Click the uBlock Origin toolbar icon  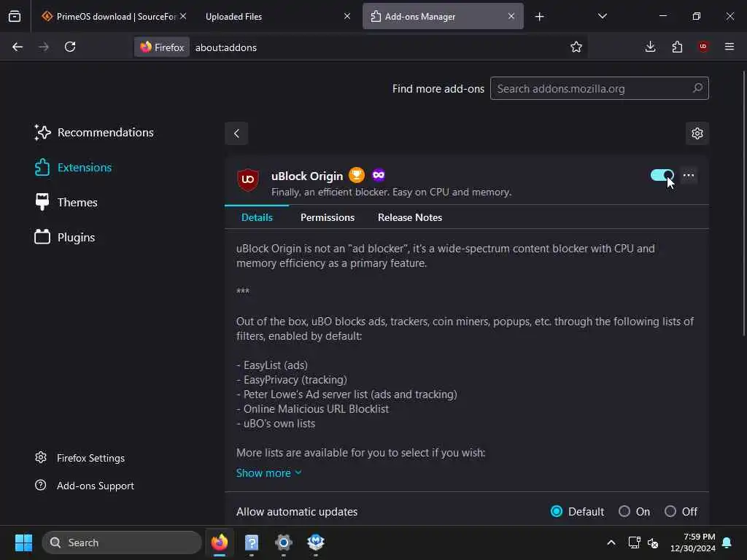[x=703, y=47]
